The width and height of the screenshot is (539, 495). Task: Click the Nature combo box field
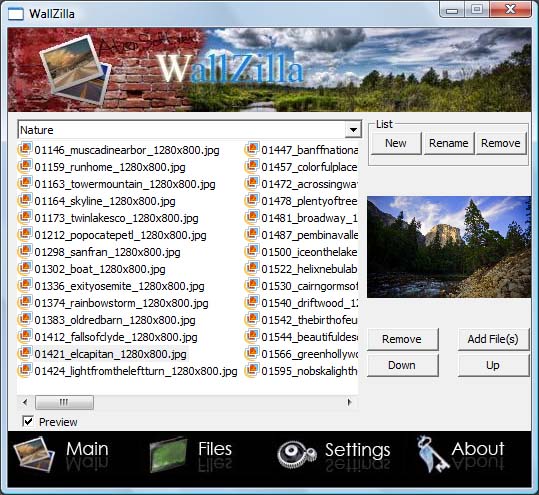[189, 130]
